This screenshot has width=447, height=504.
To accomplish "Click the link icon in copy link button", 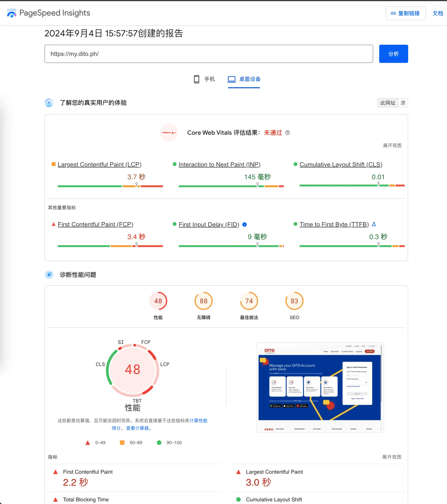I will [393, 13].
